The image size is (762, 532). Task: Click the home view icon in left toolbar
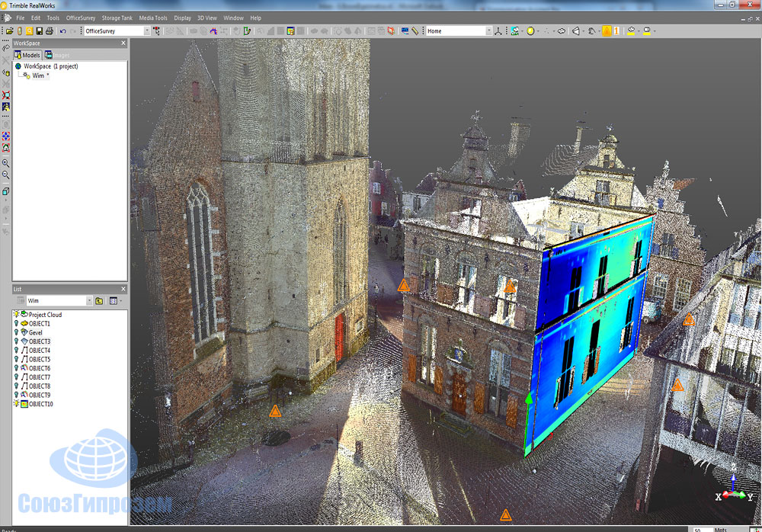click(6, 148)
